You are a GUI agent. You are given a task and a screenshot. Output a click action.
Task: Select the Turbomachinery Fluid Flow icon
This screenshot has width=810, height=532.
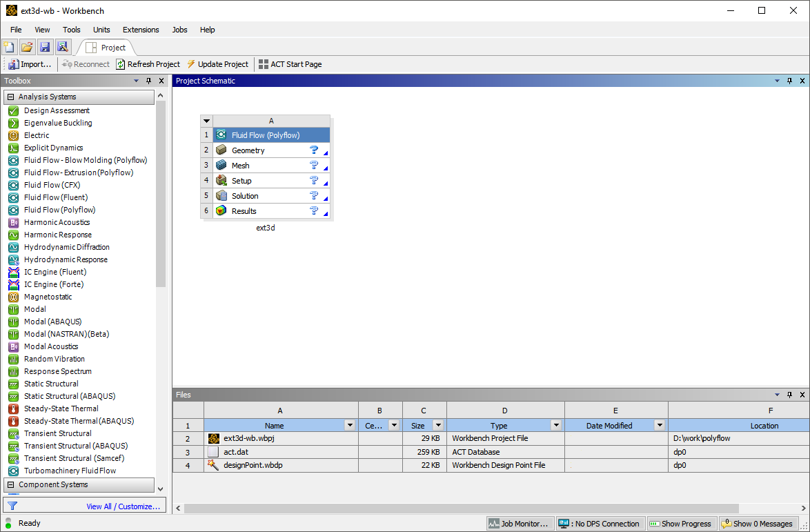14,471
